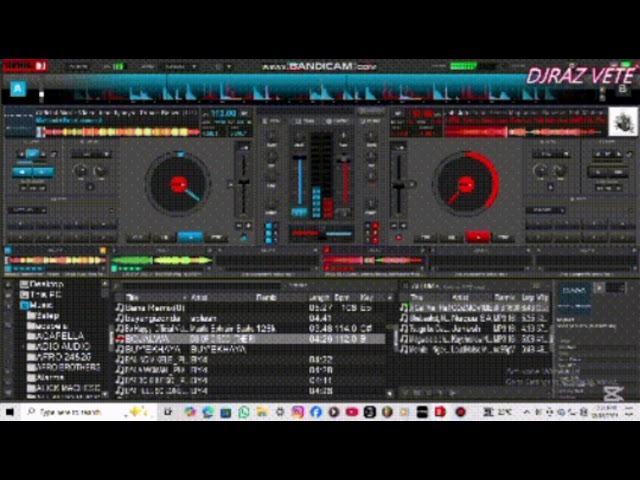The height and width of the screenshot is (480, 640).
Task: Open Deck B pads mode dropdown
Action: pyautogui.click(x=545, y=210)
